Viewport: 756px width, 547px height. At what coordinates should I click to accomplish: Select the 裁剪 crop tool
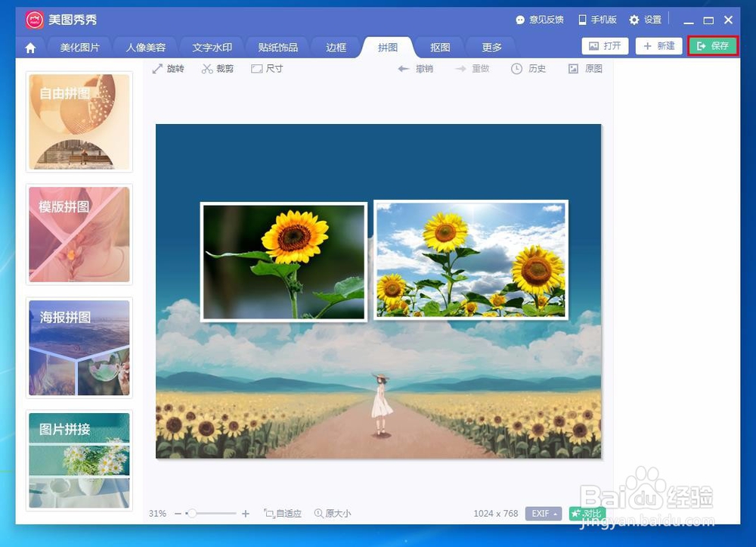tap(218, 69)
